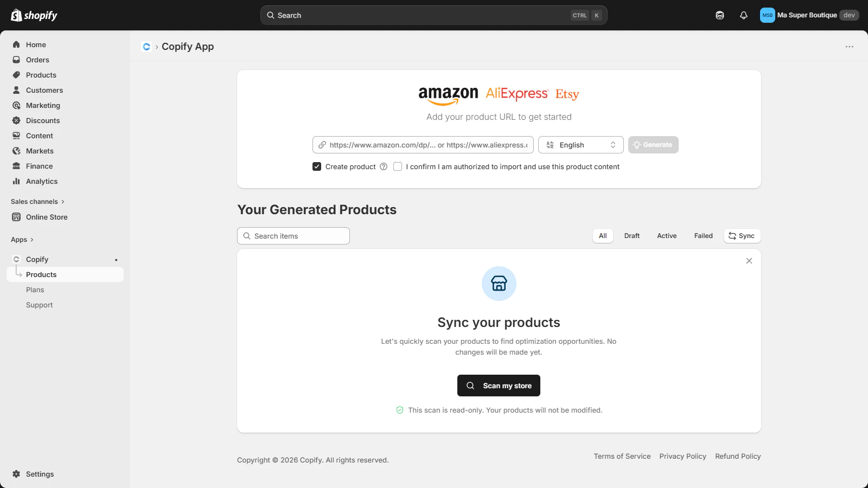This screenshot has width=868, height=488.
Task: Click Create product help icon
Action: click(384, 166)
